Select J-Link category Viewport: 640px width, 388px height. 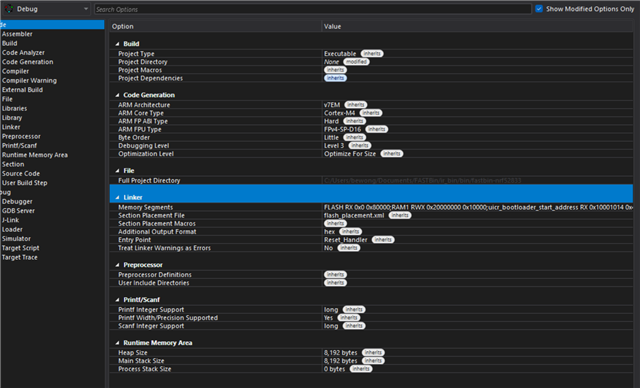11,220
